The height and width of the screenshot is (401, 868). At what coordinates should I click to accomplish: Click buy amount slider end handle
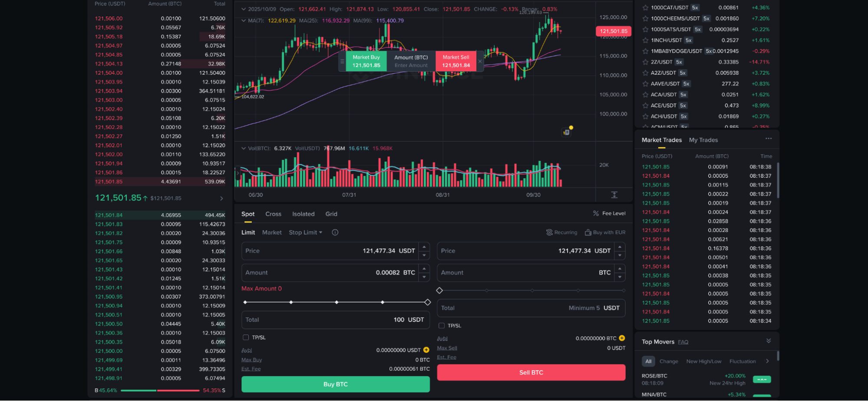[x=428, y=302]
